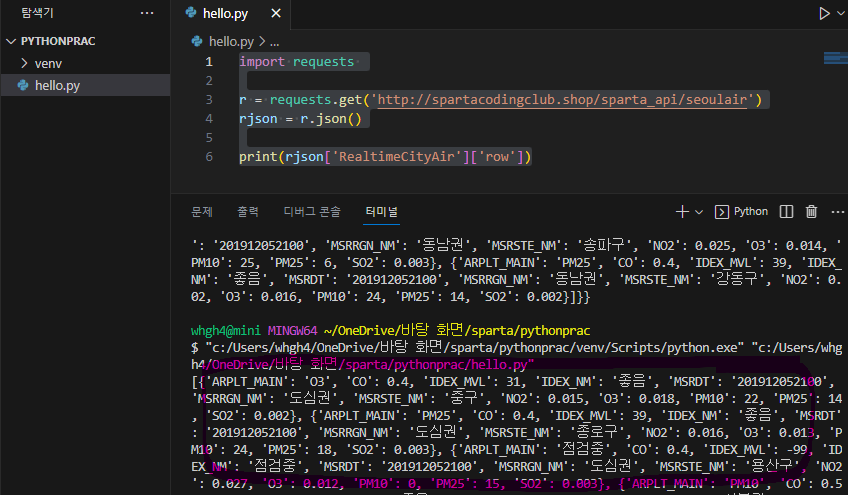Run the Python file with play button
848x495 pixels.
pyautogui.click(x=824, y=13)
